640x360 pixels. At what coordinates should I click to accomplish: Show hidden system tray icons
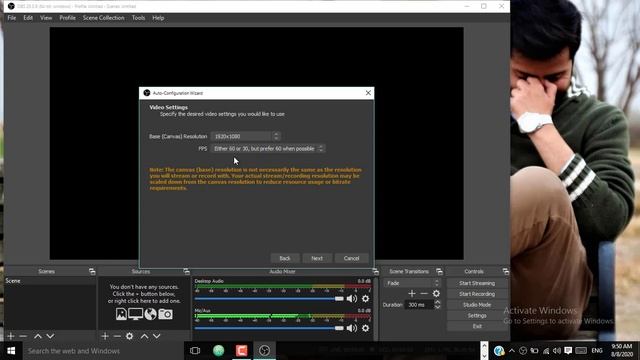click(x=512, y=351)
